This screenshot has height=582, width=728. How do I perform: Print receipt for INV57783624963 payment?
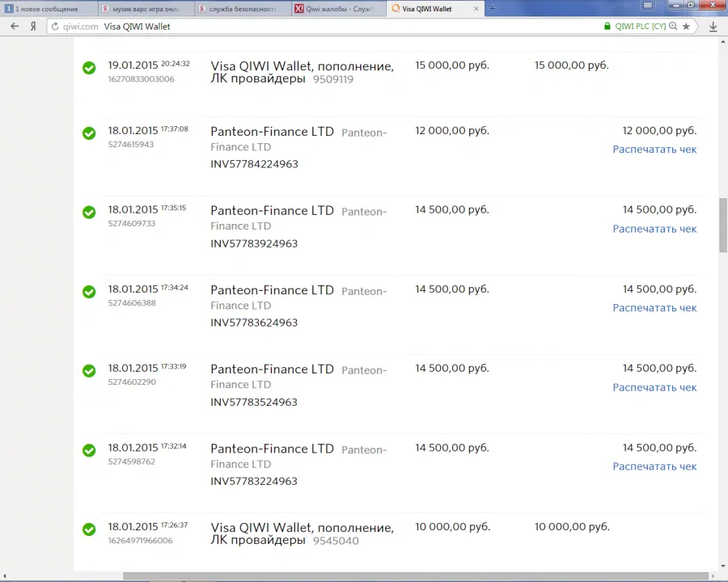point(654,308)
